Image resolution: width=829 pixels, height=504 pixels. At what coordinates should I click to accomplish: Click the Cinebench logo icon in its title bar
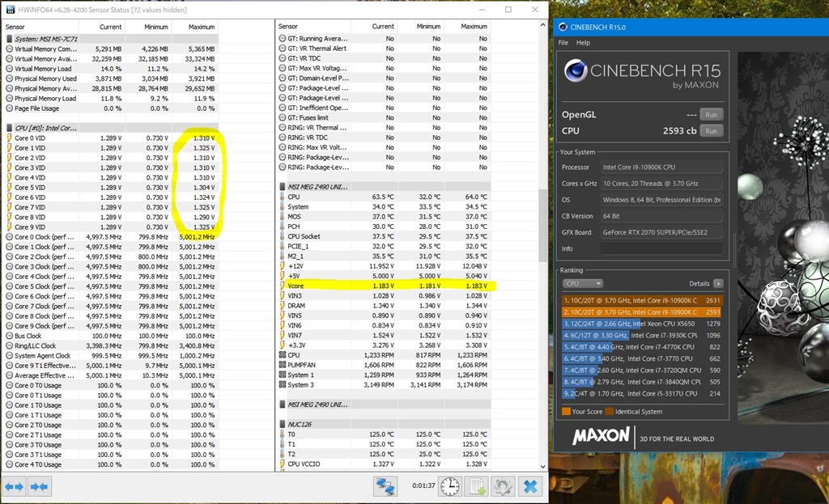coord(563,27)
